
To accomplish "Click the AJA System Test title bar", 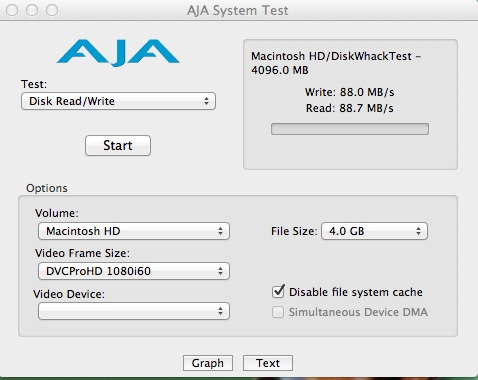I will [238, 10].
